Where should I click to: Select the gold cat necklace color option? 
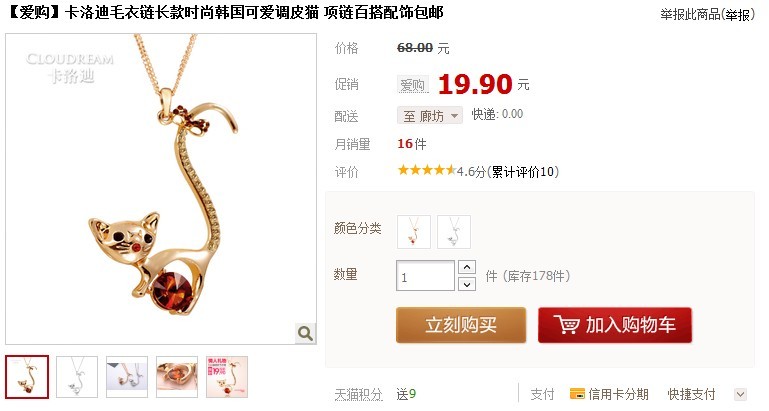click(413, 232)
